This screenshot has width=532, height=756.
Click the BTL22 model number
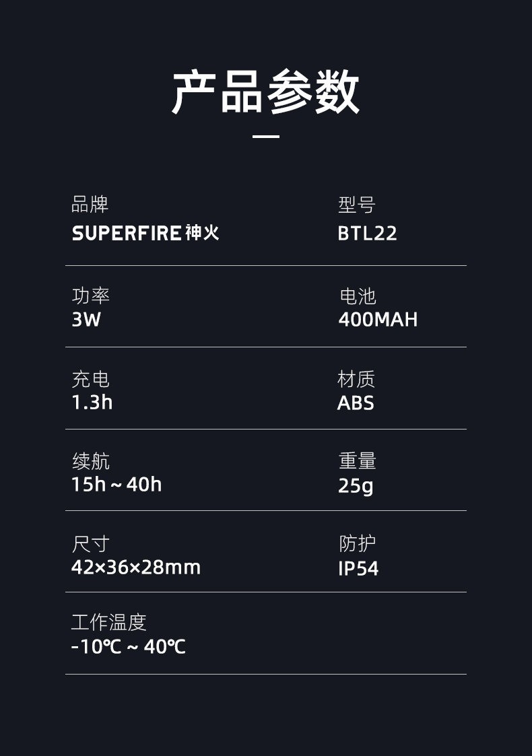[x=367, y=234]
